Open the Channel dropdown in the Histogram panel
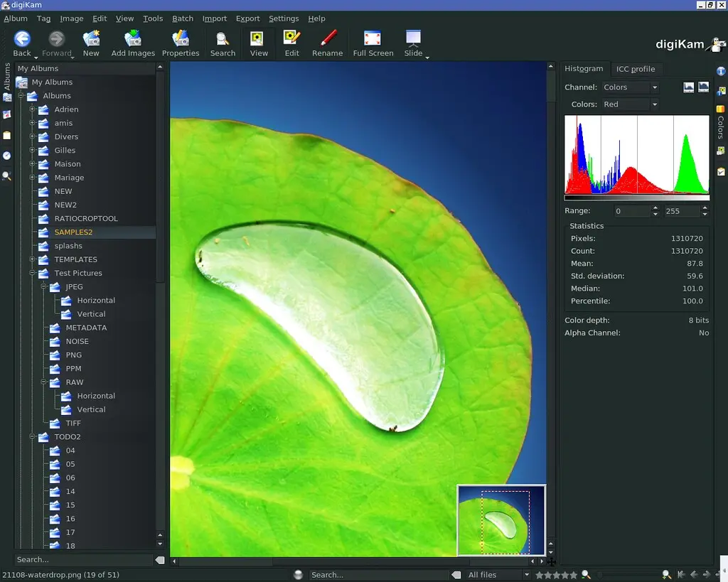Image resolution: width=728 pixels, height=582 pixels. pyautogui.click(x=631, y=87)
